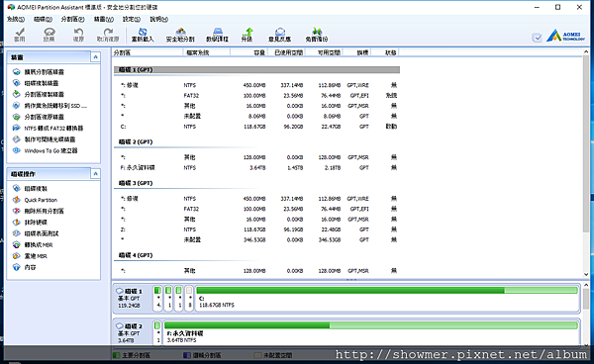This screenshot has height=364, width=594.
Task: Open the Help (說明) menu
Action: [x=159, y=19]
